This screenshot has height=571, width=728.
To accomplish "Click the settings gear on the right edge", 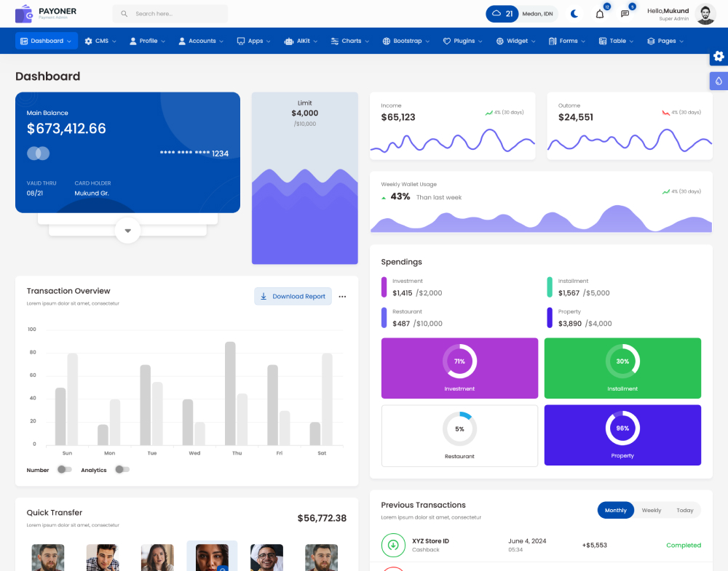I will tap(719, 57).
